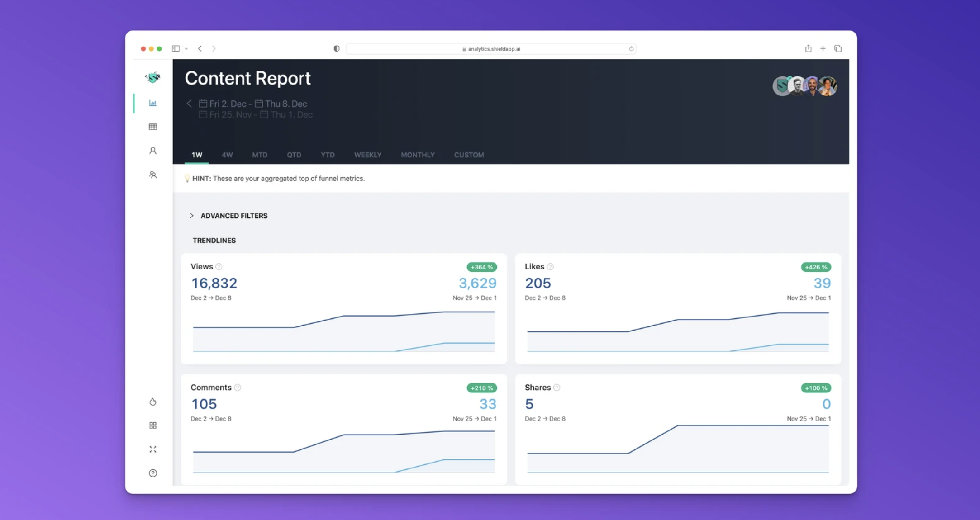Image resolution: width=980 pixels, height=520 pixels.
Task: Switch to the MONTHLY tab
Action: click(418, 155)
